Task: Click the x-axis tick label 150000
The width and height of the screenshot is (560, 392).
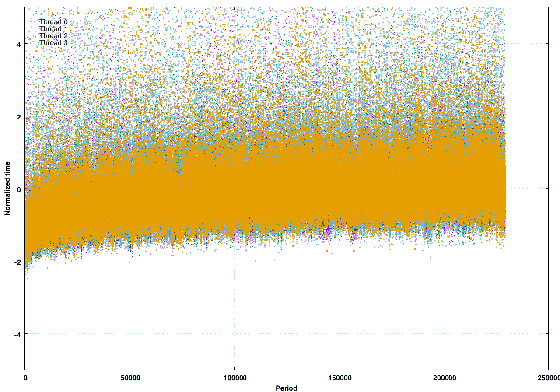Action: [339, 378]
